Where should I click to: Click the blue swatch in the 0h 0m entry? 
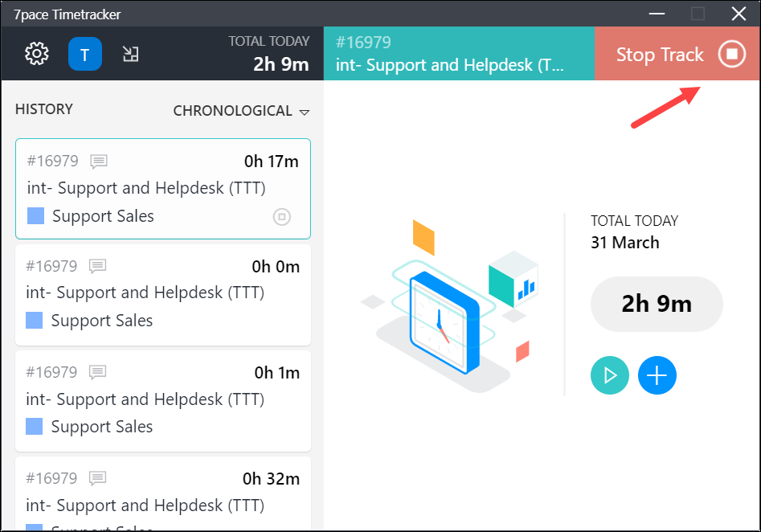pos(34,321)
